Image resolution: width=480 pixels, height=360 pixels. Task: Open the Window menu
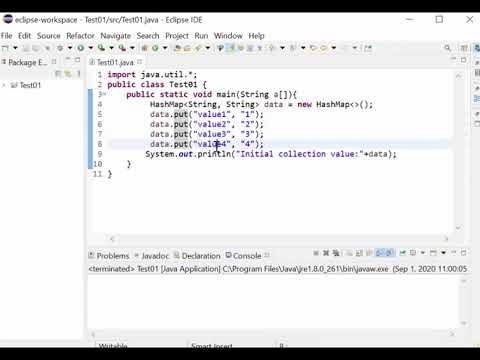[x=228, y=36]
